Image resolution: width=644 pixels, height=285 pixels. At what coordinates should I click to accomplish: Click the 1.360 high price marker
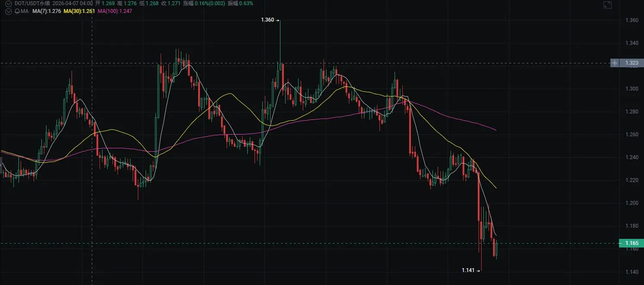270,20
